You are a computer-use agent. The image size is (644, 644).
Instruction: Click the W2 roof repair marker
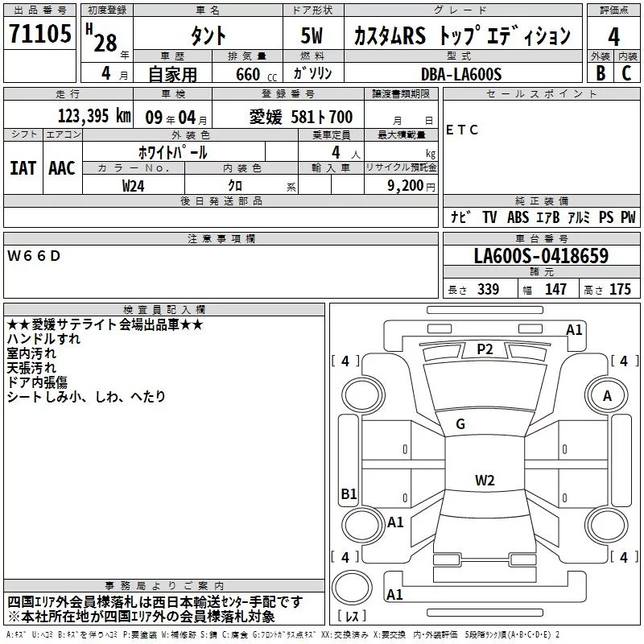(x=485, y=480)
